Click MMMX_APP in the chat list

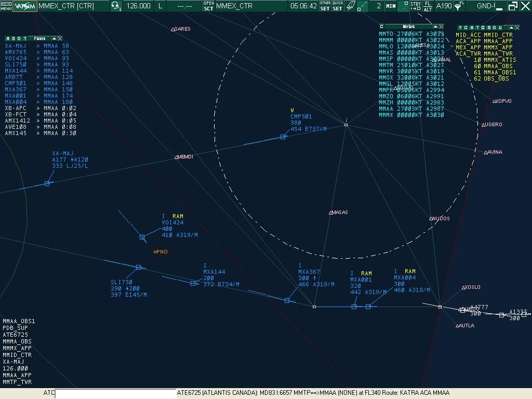click(17, 348)
